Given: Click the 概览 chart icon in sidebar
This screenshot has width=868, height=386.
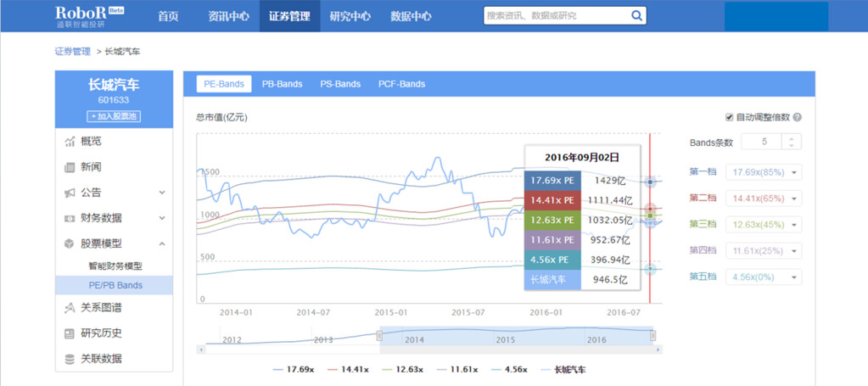Looking at the screenshot, I should (70, 142).
